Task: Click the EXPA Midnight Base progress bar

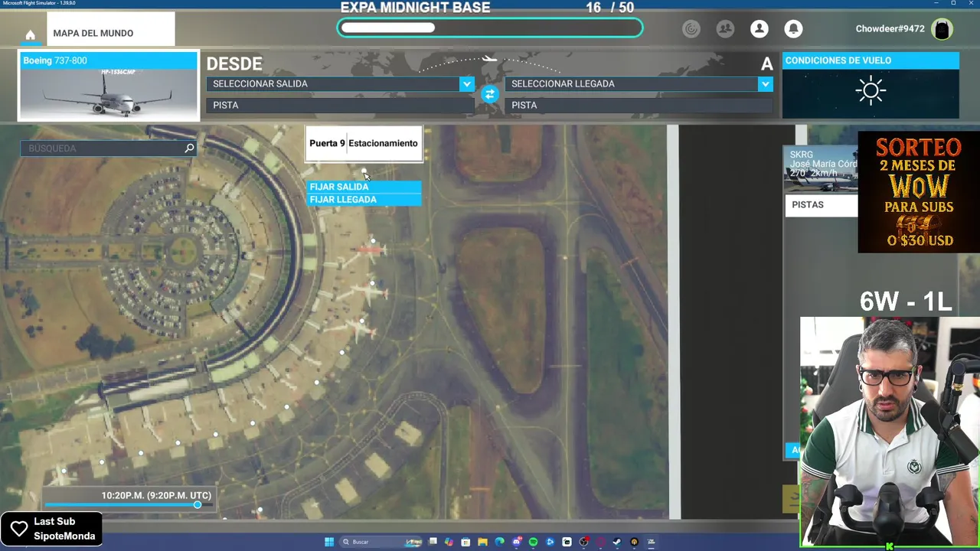Action: (490, 28)
